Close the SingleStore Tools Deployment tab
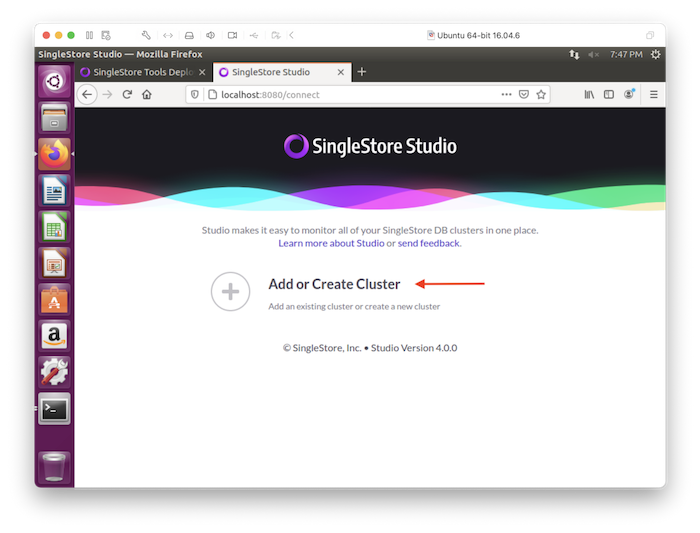The image size is (700, 533). [x=202, y=72]
